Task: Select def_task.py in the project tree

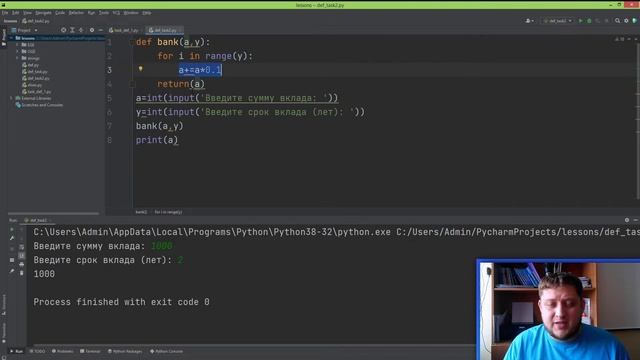Action: tap(35, 71)
